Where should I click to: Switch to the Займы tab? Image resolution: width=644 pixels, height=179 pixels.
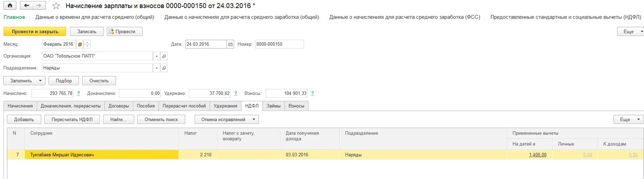tap(274, 106)
